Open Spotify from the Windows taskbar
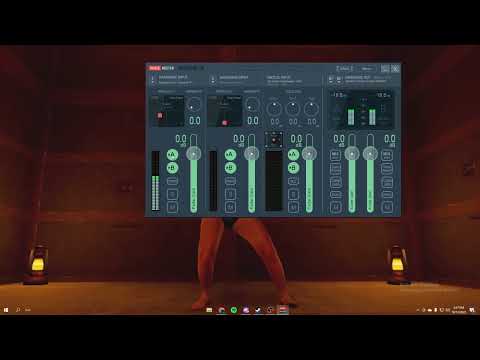This screenshot has width=480, height=360. 234,310
